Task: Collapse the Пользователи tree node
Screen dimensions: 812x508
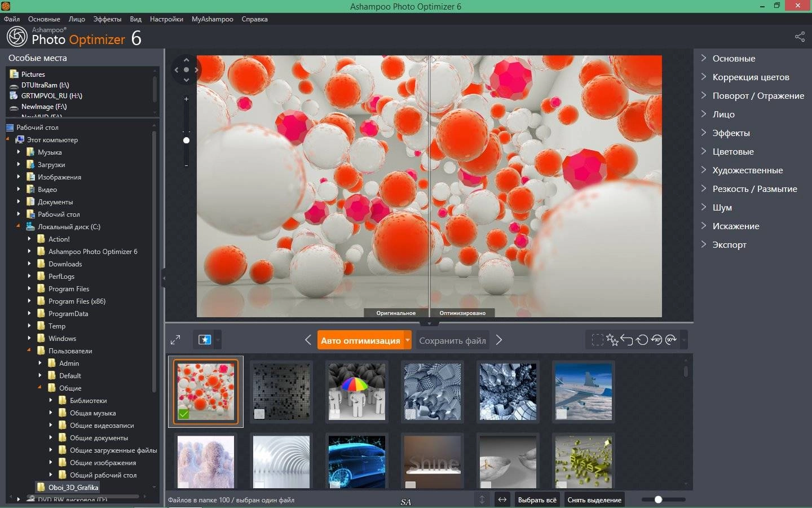Action: 29,351
